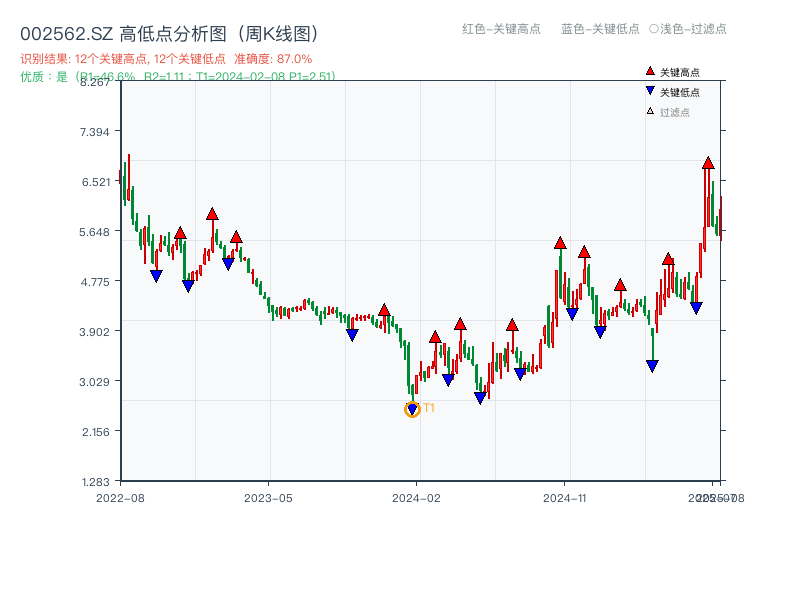The image size is (800, 600).
Task: Click the 2022-08 x-axis date label
Action: 120,497
